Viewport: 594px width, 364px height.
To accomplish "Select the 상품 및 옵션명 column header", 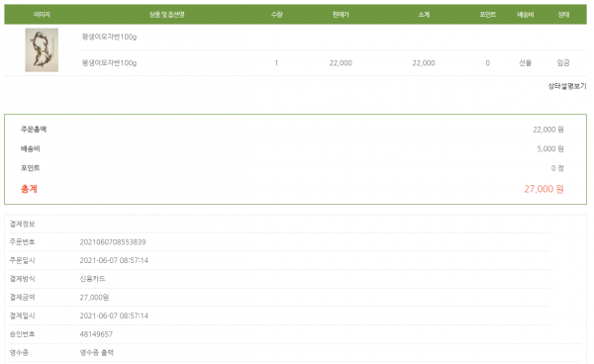I will (166, 15).
